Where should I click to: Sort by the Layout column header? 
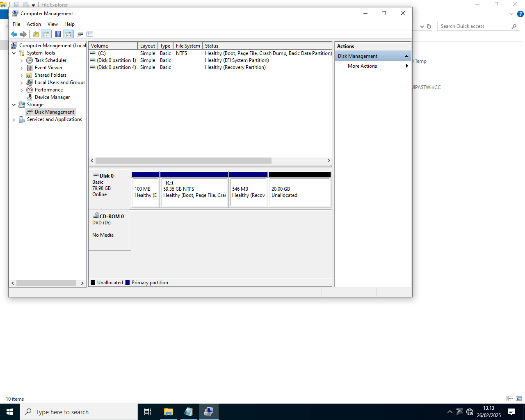point(148,46)
